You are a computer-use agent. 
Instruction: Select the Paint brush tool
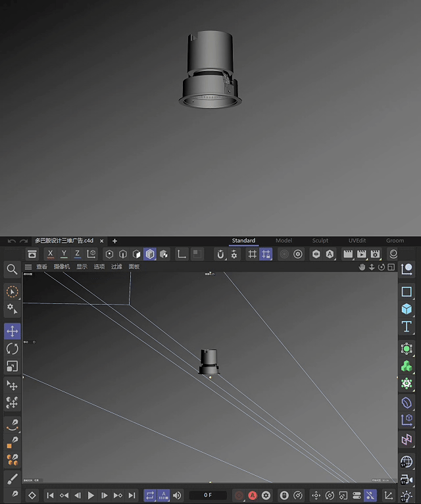(x=12, y=479)
